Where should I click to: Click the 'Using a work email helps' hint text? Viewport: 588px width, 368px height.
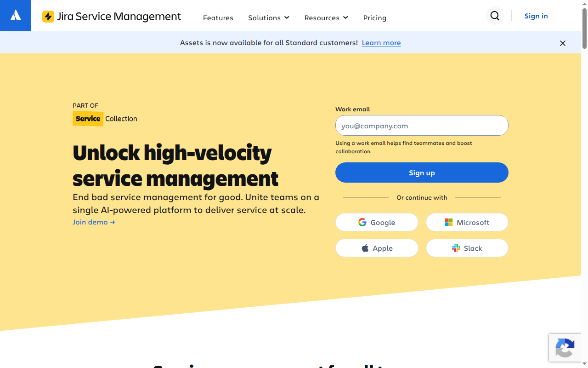404,147
